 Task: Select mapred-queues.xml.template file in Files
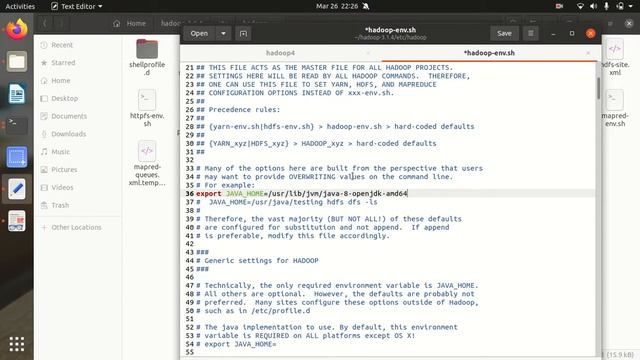(x=147, y=163)
